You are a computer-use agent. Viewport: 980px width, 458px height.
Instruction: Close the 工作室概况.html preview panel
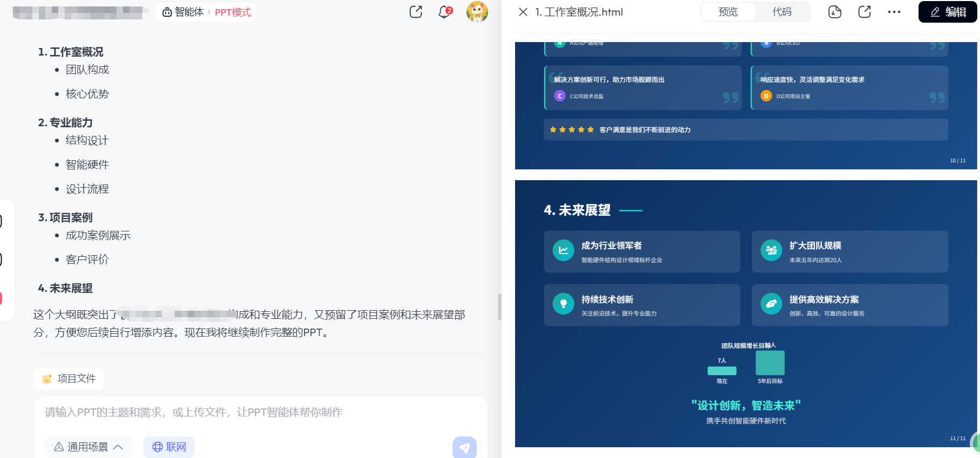click(x=523, y=12)
